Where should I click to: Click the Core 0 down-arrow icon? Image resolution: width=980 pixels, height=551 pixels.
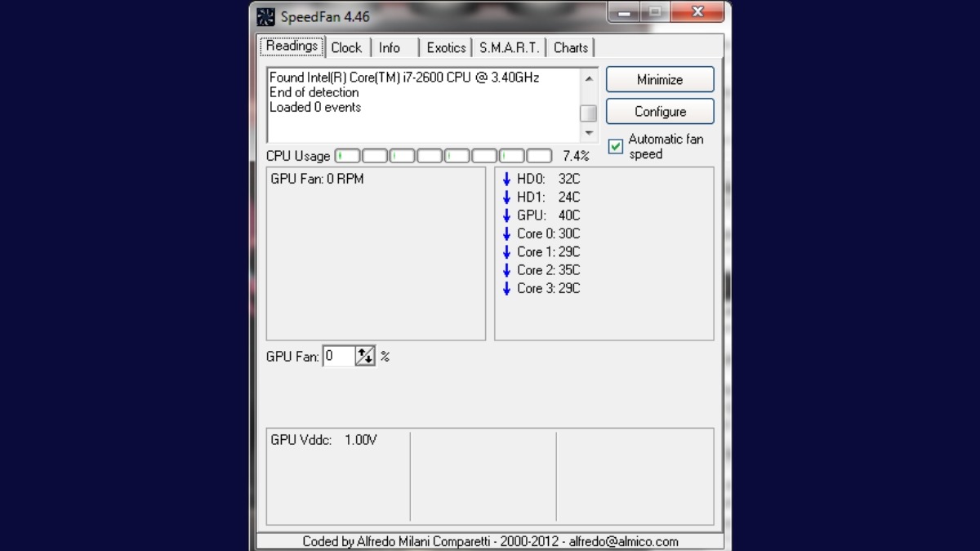[x=506, y=233]
